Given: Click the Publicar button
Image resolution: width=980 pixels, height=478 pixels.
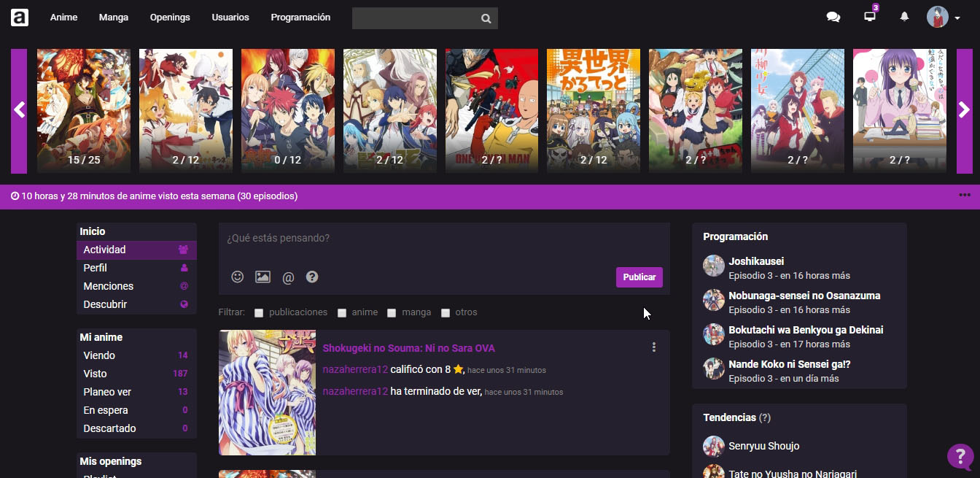Looking at the screenshot, I should pos(639,277).
